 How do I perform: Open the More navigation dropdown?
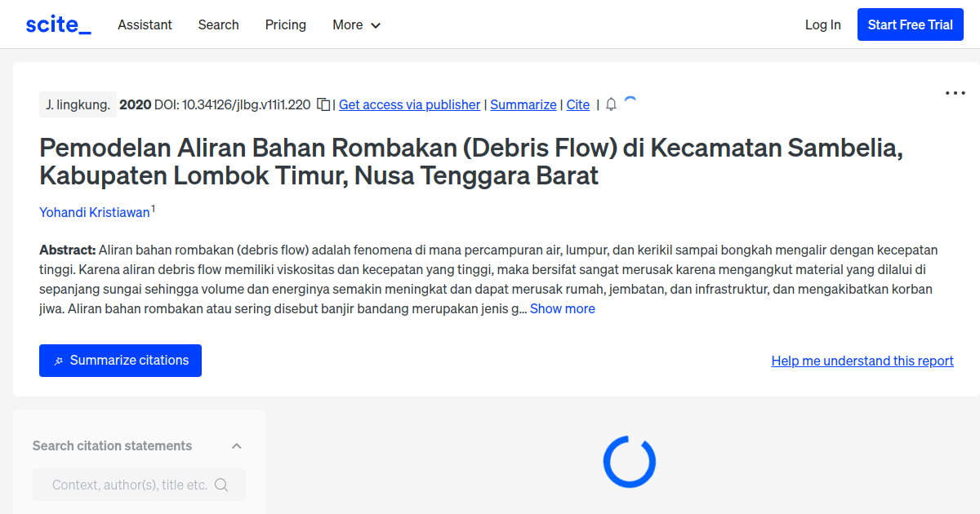pos(356,25)
